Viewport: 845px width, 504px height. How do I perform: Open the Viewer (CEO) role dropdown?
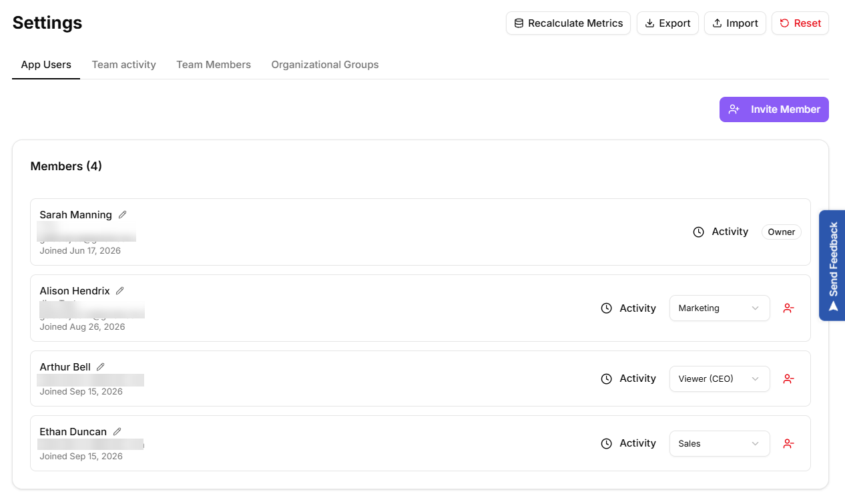tap(720, 379)
